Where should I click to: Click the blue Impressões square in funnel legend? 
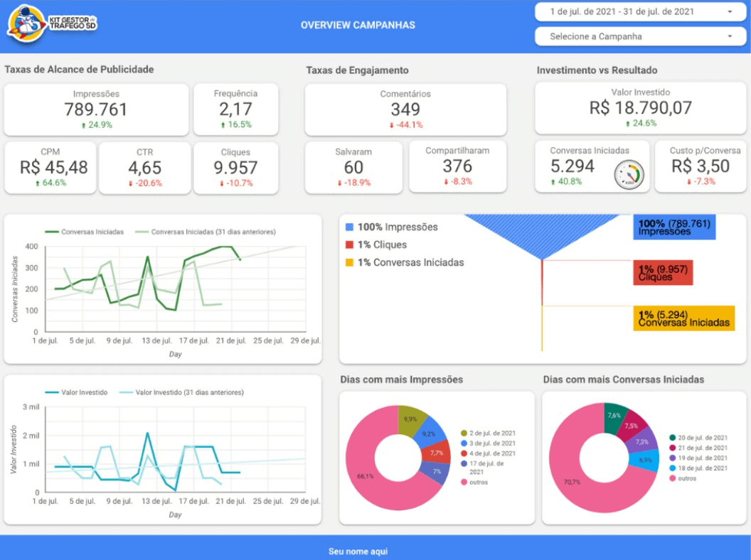pos(349,227)
